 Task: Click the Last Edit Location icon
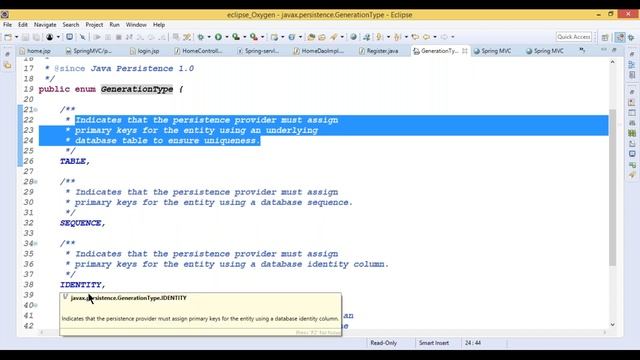coord(415,37)
